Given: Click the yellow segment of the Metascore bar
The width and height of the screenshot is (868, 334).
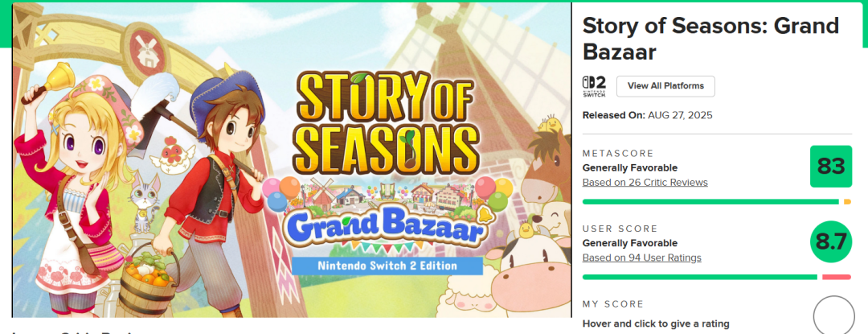Looking at the screenshot, I should click(847, 201).
